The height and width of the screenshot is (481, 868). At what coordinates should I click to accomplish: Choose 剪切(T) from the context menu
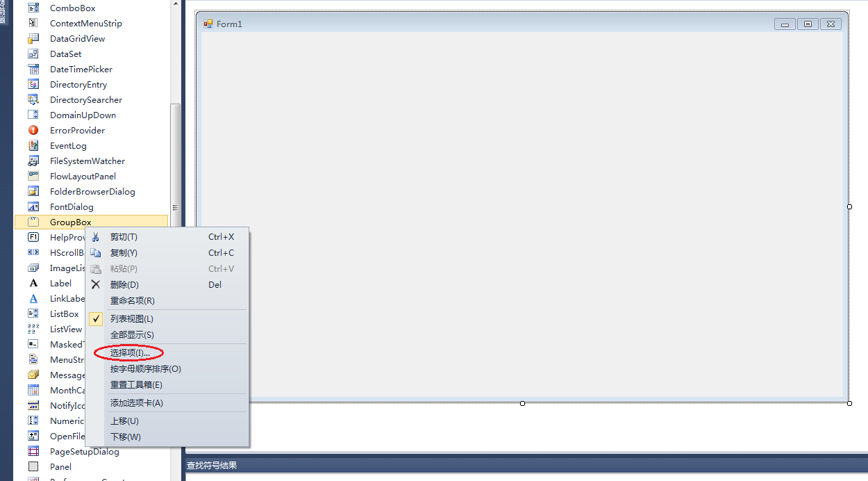click(167, 237)
